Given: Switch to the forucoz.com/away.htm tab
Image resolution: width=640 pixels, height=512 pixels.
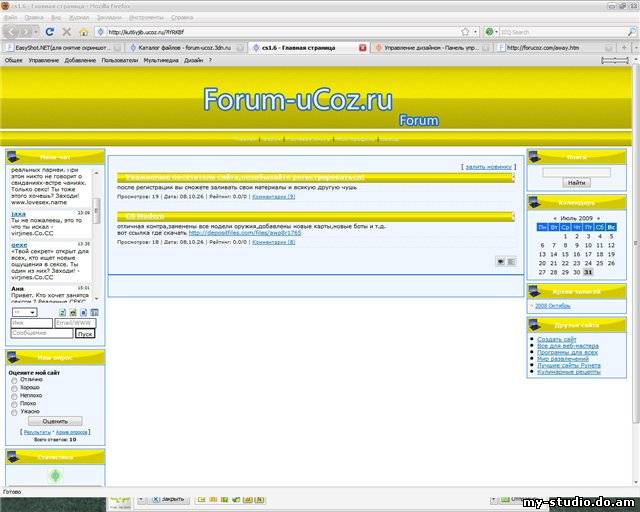Looking at the screenshot, I should coord(555,48).
